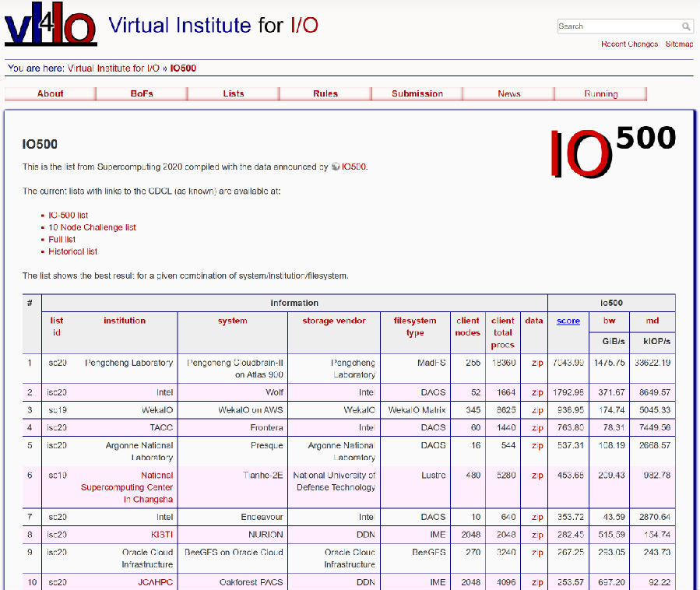700x590 pixels.
Task: Click the globe icon before IO500 link
Action: [x=336, y=167]
